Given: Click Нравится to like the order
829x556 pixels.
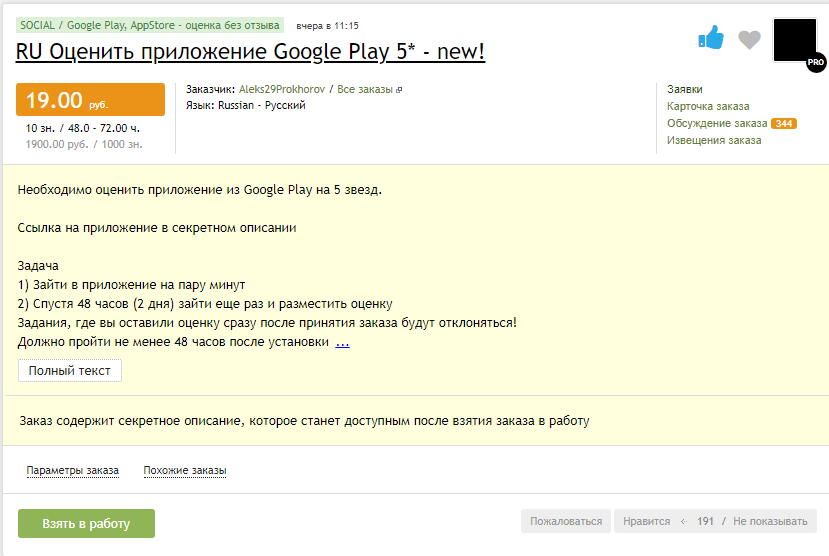Looking at the screenshot, I should tap(646, 521).
